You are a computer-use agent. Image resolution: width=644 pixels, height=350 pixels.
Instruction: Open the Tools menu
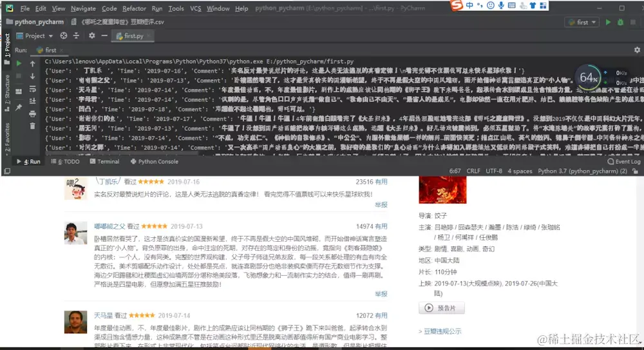(x=176, y=8)
